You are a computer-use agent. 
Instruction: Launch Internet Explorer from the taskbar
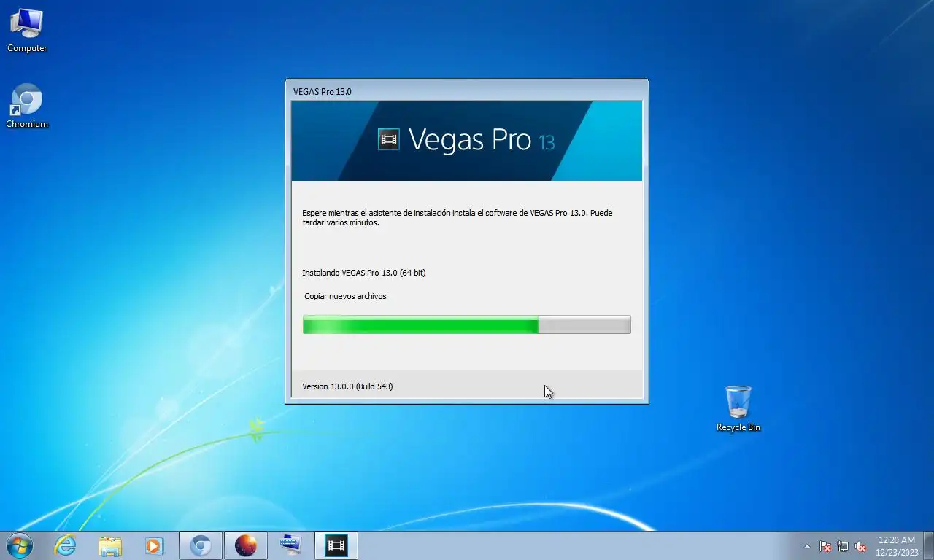66,545
